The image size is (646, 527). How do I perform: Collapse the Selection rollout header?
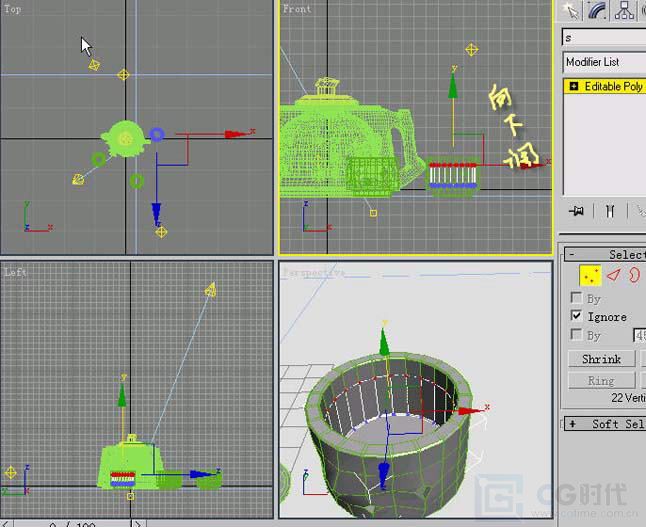click(x=605, y=254)
